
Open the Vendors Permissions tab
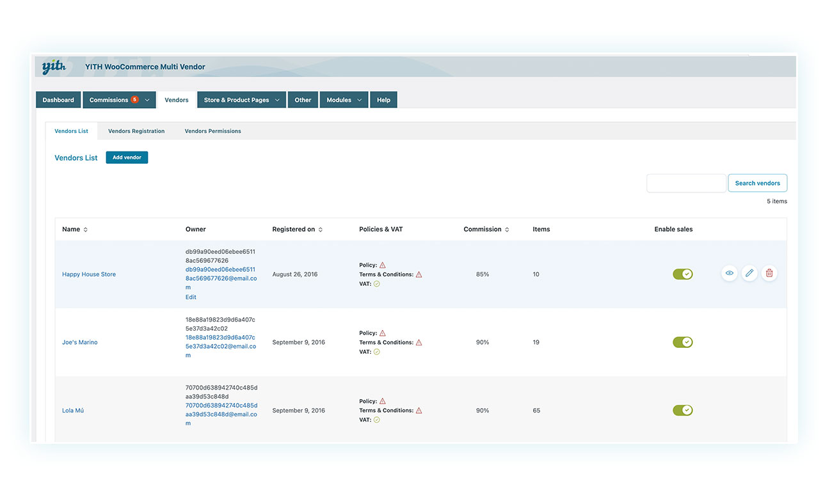pyautogui.click(x=212, y=130)
